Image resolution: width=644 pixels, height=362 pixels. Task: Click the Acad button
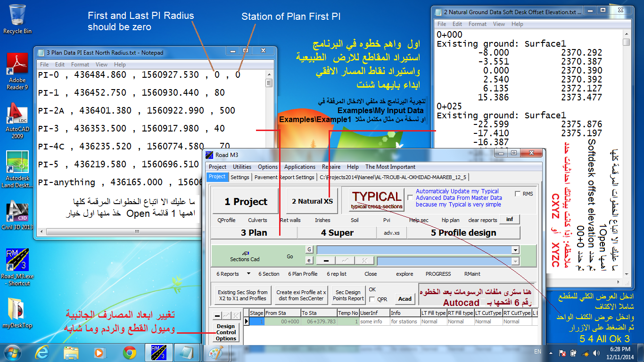[x=405, y=298]
